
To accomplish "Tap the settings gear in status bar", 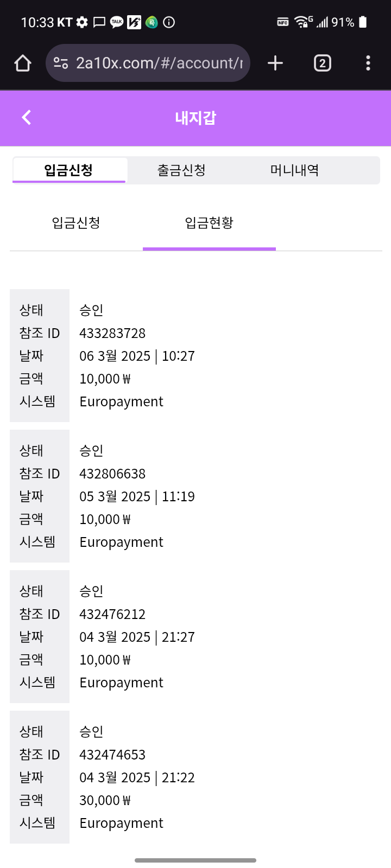I will (82, 22).
